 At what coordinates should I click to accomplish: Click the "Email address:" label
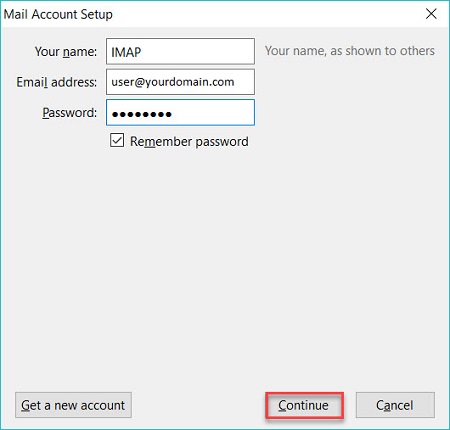coord(57,82)
